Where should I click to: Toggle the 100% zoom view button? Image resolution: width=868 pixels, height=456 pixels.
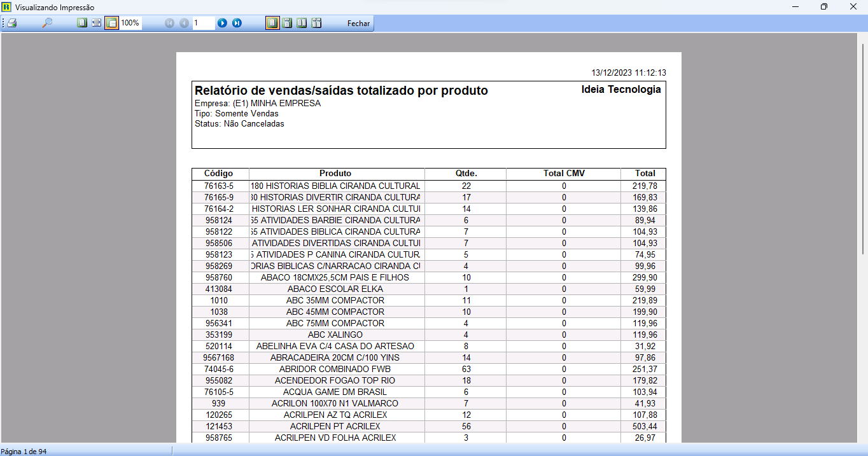111,23
